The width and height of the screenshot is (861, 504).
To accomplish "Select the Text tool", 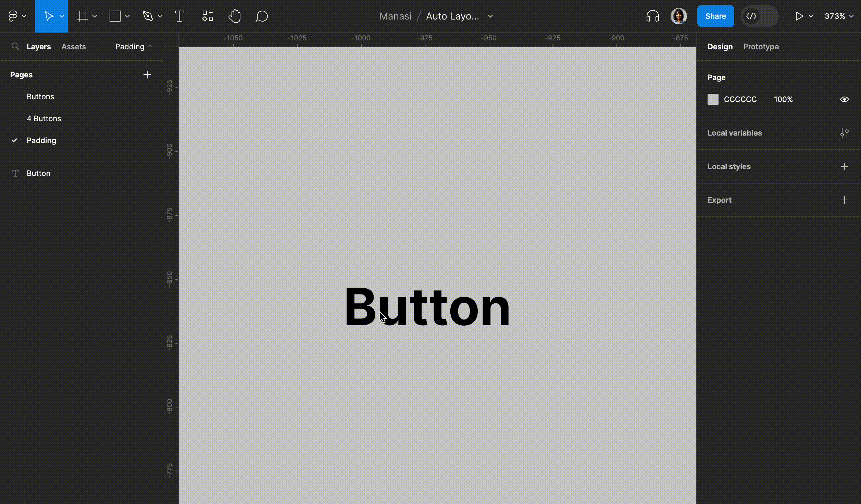I will click(x=179, y=16).
